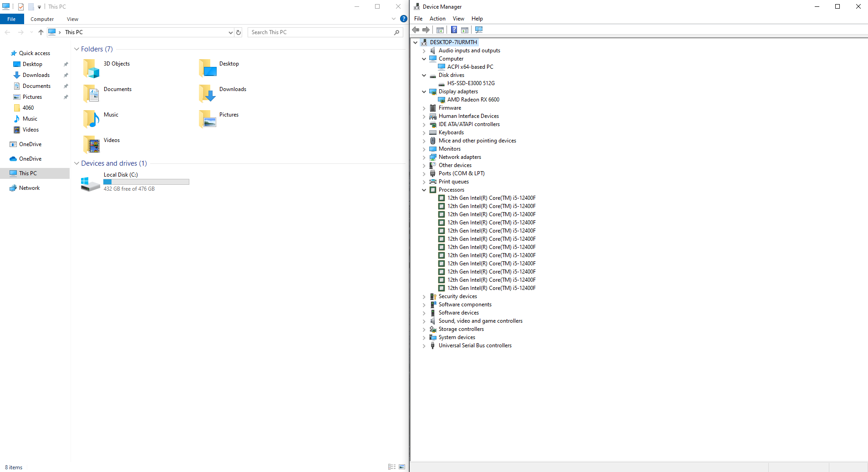
Task: Click the Show/Hide Console Tree toolbar icon
Action: click(x=440, y=30)
